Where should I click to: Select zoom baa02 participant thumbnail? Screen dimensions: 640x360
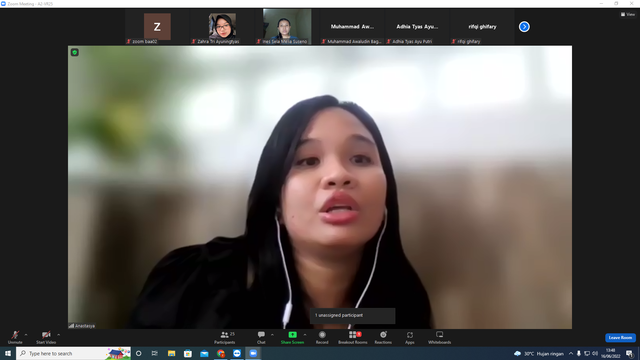[x=157, y=27]
